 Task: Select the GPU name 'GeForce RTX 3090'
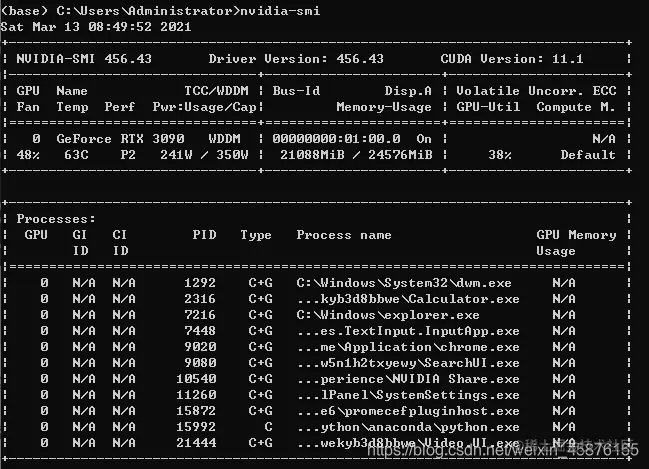120,139
